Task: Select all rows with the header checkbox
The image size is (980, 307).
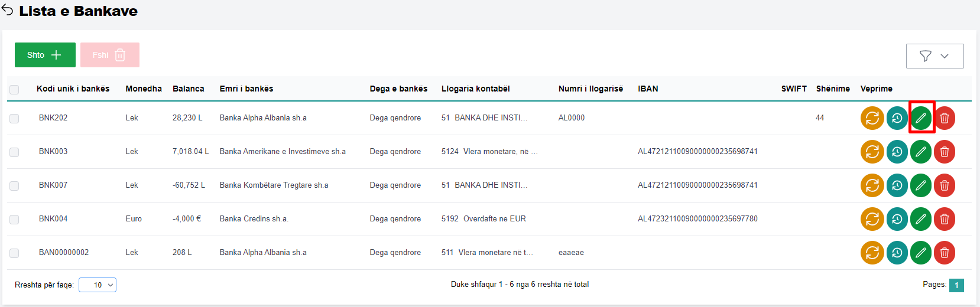Action: pyautogui.click(x=14, y=90)
